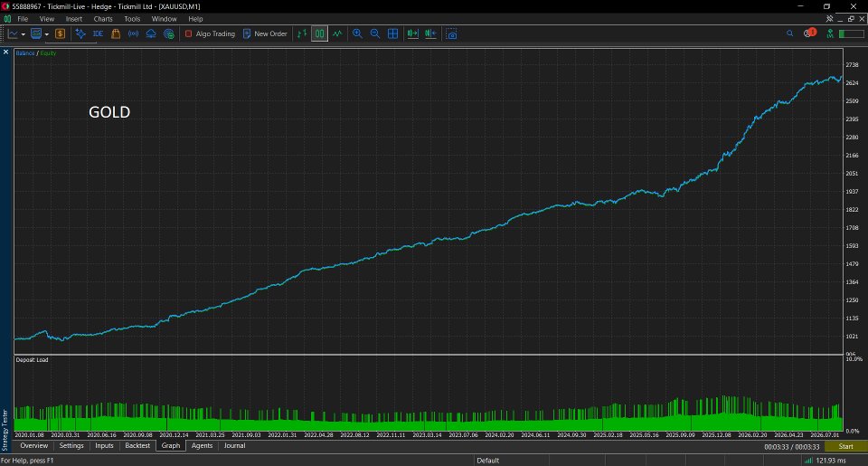This screenshot has height=466, width=868.
Task: Switch to the Backtest tab
Action: (137, 445)
